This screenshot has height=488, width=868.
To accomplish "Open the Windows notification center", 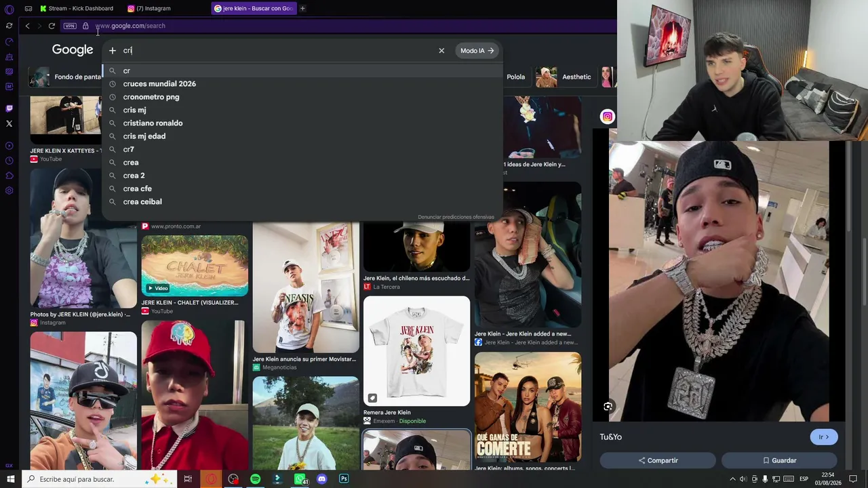I will pyautogui.click(x=853, y=479).
